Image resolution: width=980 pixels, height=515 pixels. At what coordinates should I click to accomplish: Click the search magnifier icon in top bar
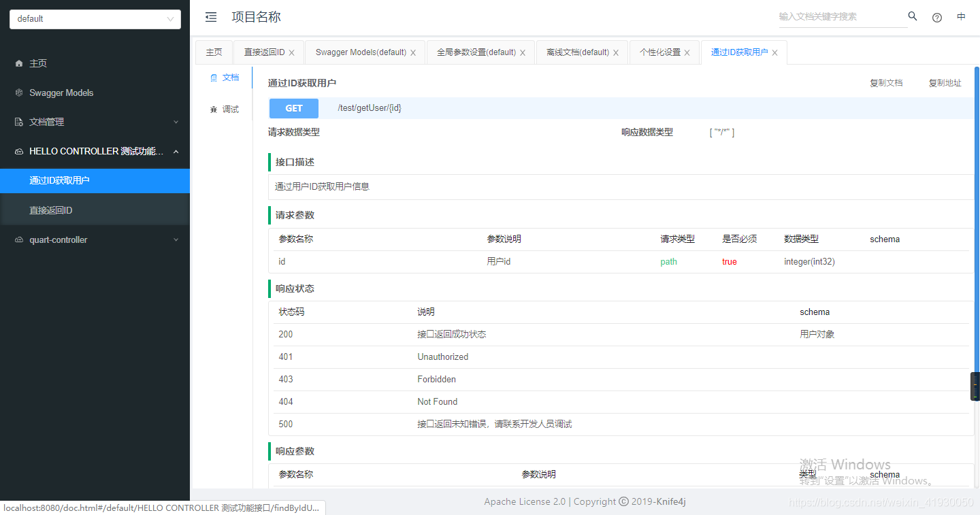click(x=913, y=16)
